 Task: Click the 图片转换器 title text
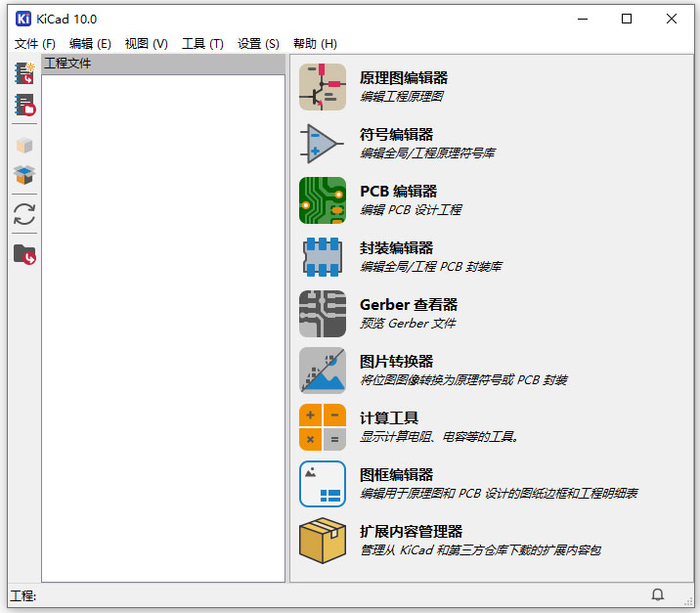pos(396,361)
